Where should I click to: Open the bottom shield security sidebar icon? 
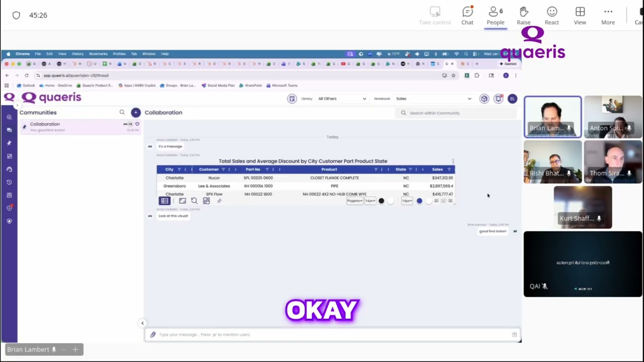pyautogui.click(x=9, y=221)
